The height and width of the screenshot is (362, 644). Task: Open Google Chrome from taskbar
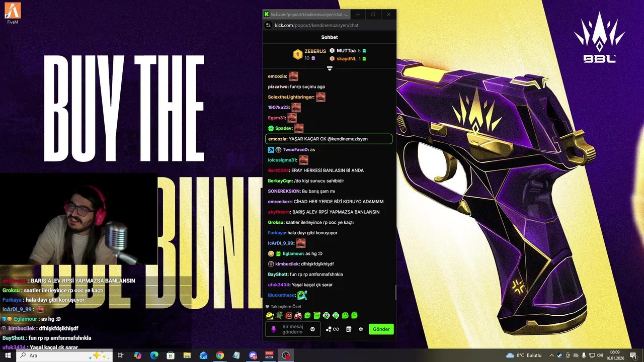pos(220,355)
